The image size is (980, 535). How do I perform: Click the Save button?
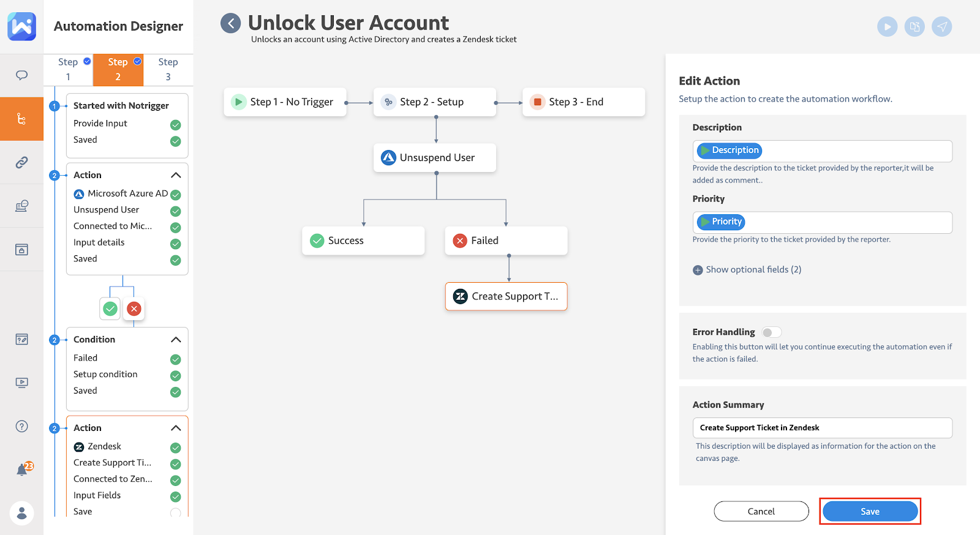pos(870,511)
